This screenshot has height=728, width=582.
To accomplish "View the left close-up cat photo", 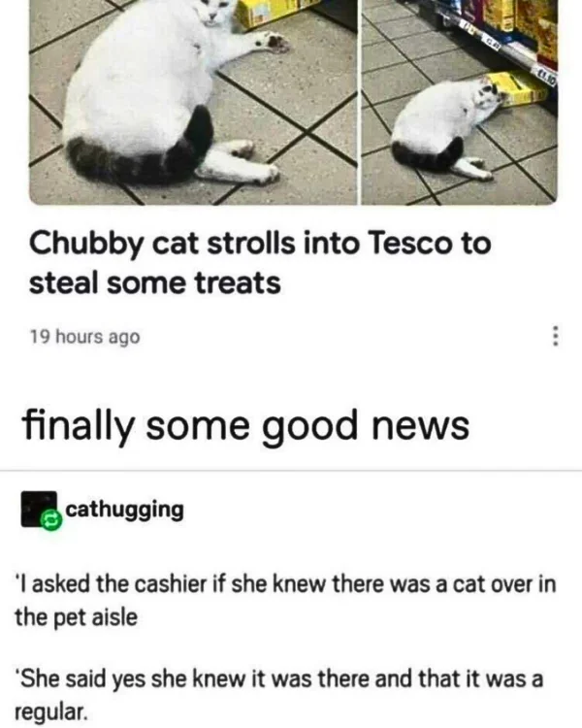I will point(193,102).
